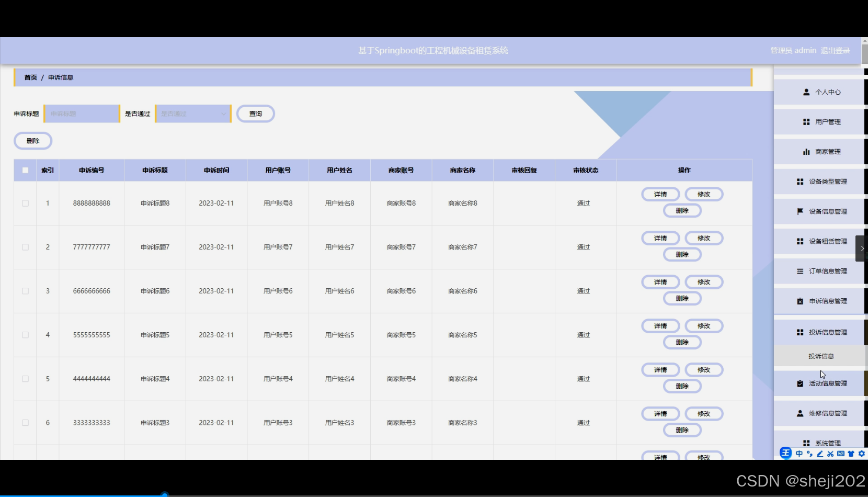Expand 系统管理 sidebar menu

pos(819,443)
